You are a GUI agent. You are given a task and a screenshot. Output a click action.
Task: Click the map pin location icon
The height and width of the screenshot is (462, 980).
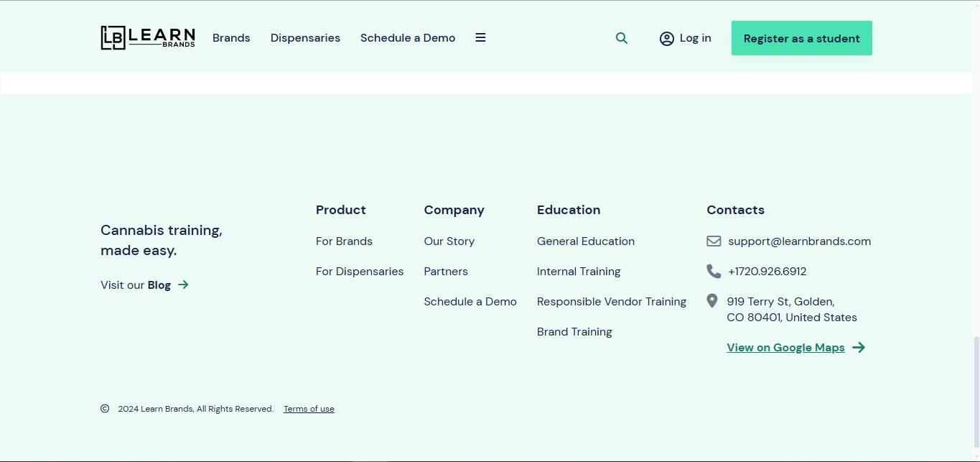point(712,301)
